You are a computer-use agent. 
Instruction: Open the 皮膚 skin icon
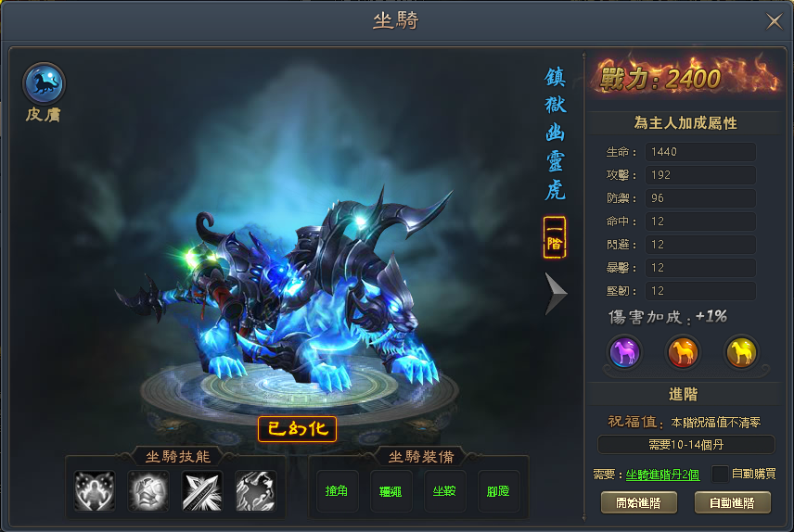44,83
